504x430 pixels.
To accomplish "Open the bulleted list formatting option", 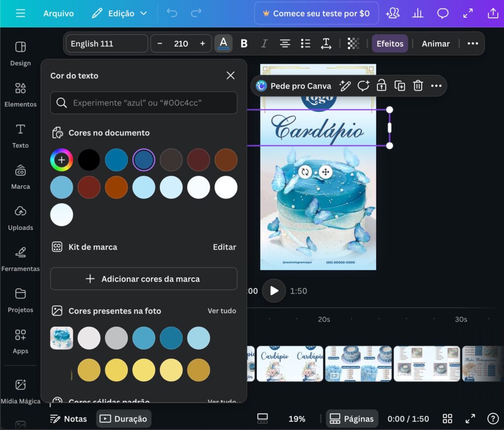I will pyautogui.click(x=305, y=43).
